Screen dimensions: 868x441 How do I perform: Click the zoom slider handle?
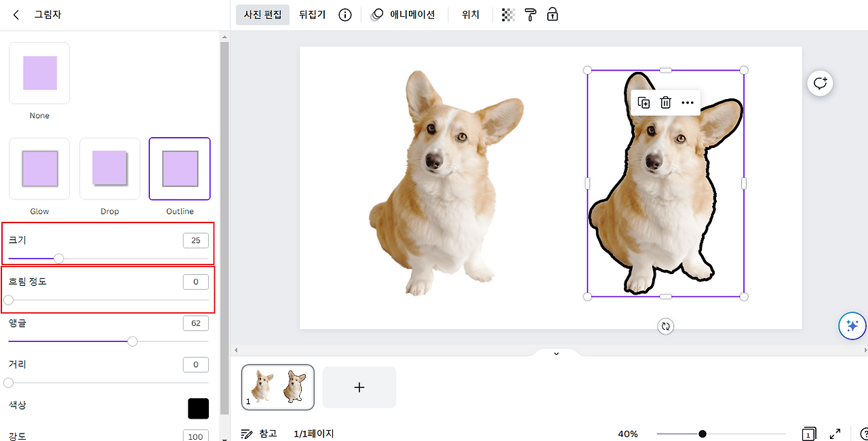pos(703,434)
